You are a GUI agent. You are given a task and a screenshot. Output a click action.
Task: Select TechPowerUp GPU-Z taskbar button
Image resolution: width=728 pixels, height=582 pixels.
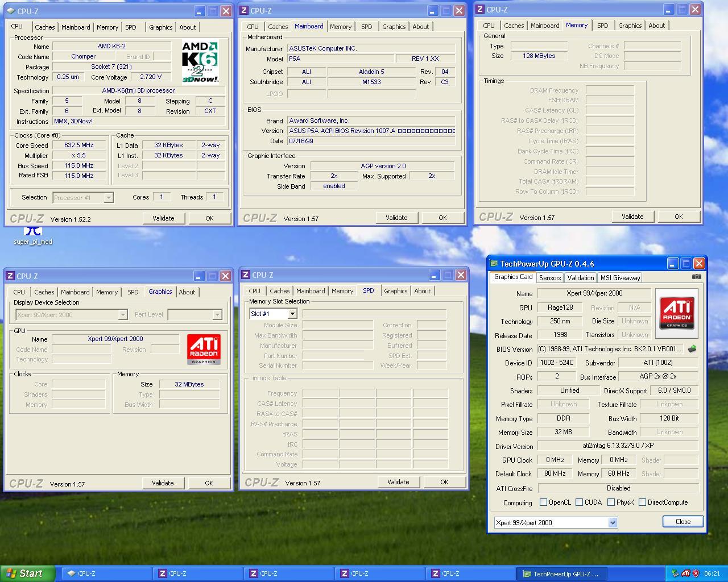click(x=561, y=574)
